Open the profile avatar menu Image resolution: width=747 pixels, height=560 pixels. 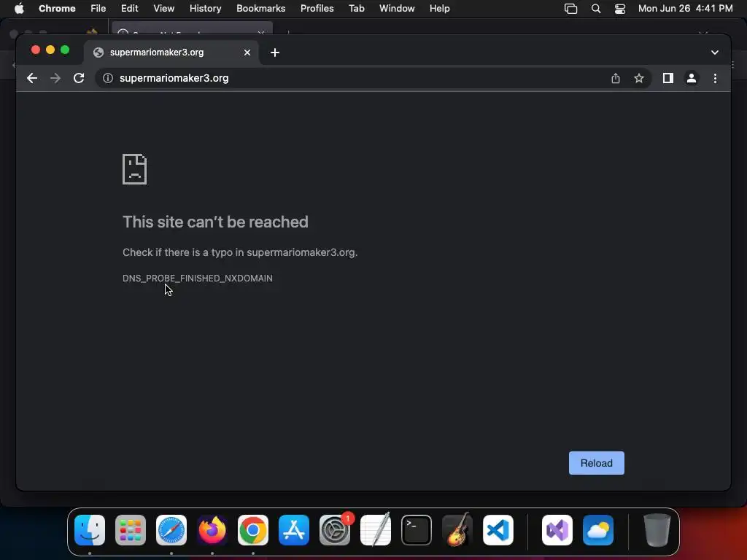[692, 78]
